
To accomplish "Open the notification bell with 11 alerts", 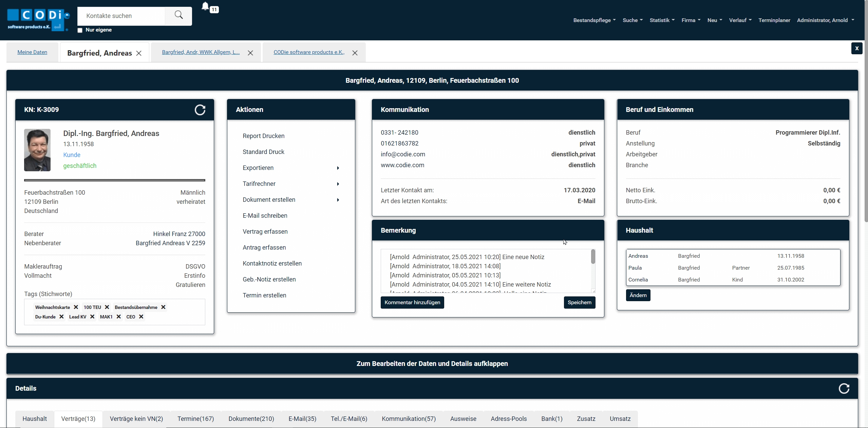I will 206,7.
